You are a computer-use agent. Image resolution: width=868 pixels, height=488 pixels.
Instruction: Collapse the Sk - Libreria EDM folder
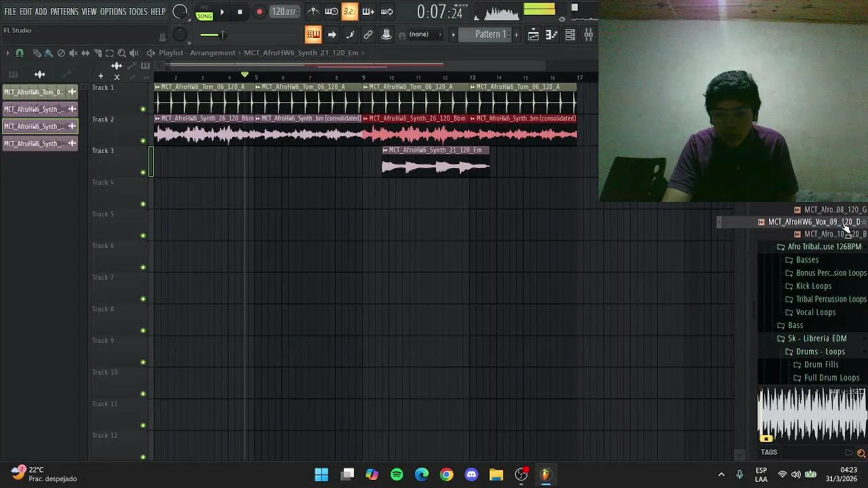[817, 338]
